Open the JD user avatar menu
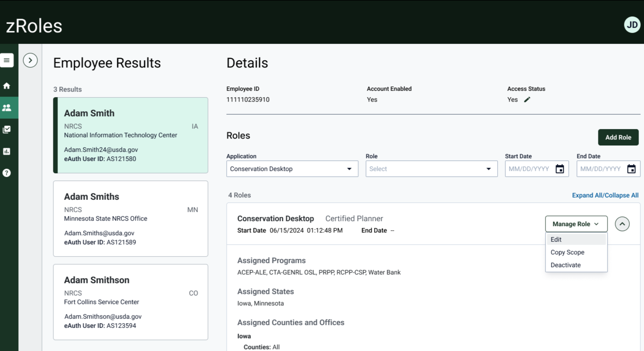The width and height of the screenshot is (644, 351). click(632, 25)
